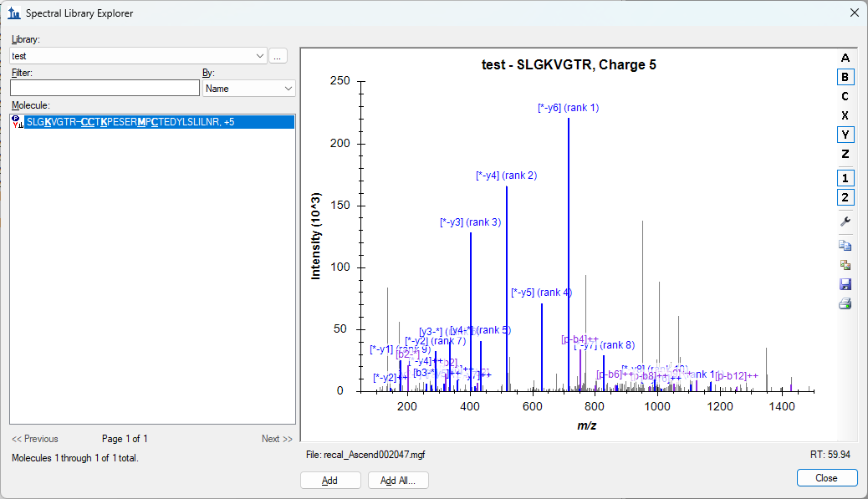Go to Next page link

277,439
